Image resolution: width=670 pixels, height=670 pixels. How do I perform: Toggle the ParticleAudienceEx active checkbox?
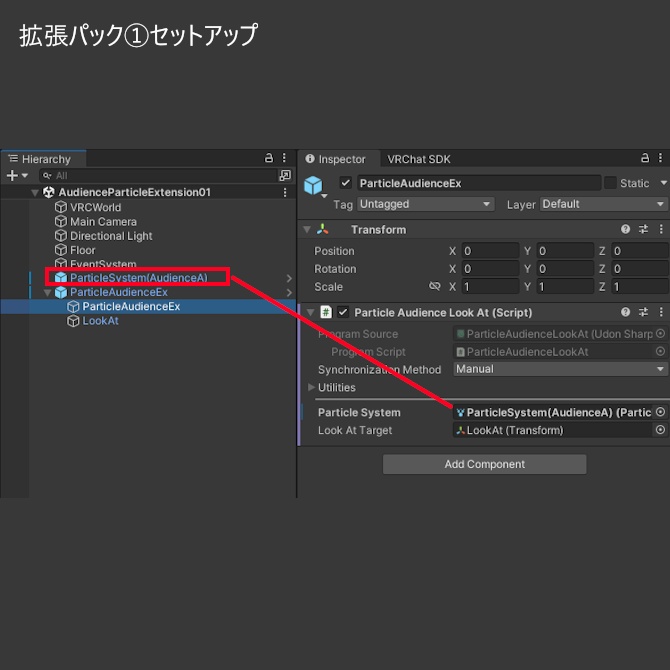[x=345, y=183]
